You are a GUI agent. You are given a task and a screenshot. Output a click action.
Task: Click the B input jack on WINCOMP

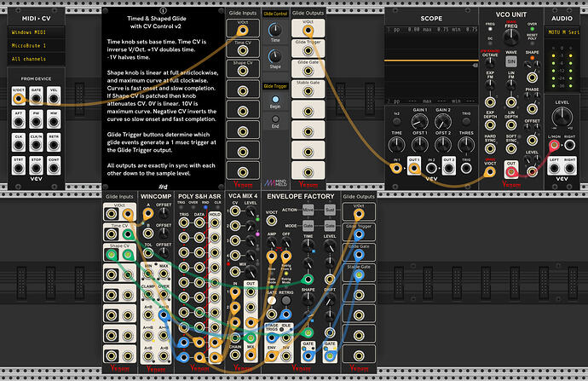coord(147,234)
